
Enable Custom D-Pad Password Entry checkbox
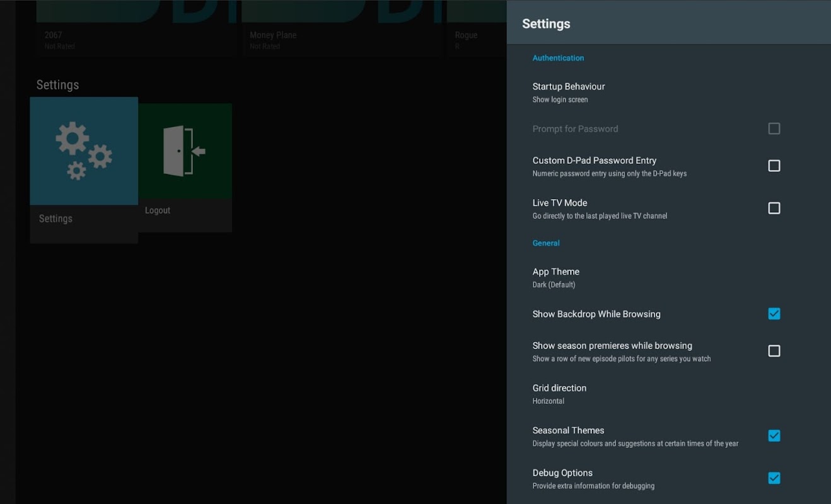[x=774, y=166]
